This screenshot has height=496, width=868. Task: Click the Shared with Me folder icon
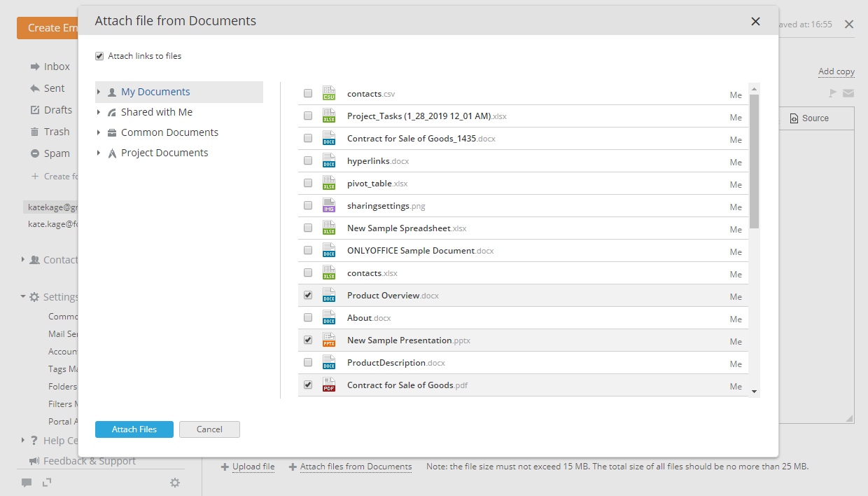tap(112, 112)
